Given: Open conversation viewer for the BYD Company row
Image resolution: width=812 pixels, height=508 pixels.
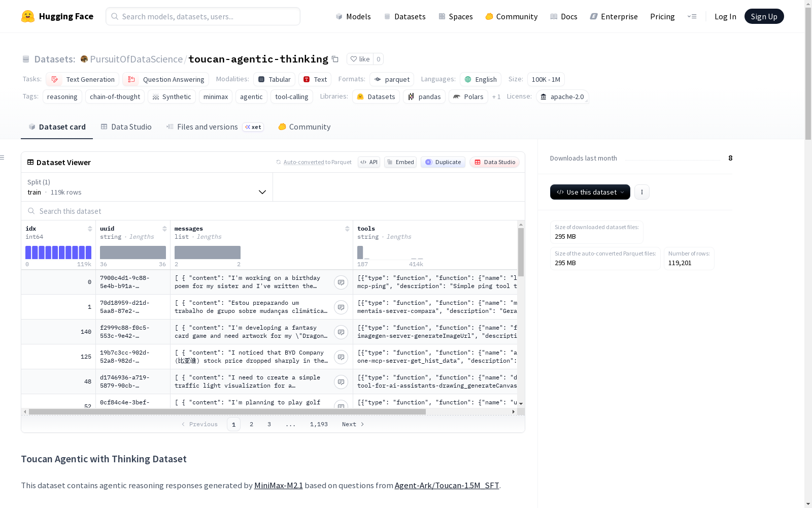Looking at the screenshot, I should click(341, 357).
